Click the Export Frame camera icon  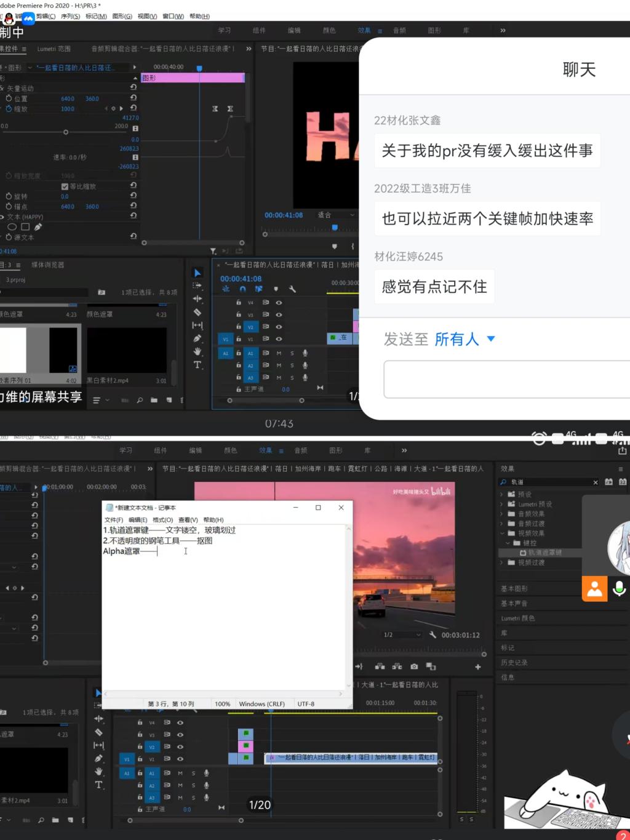pyautogui.click(x=414, y=666)
